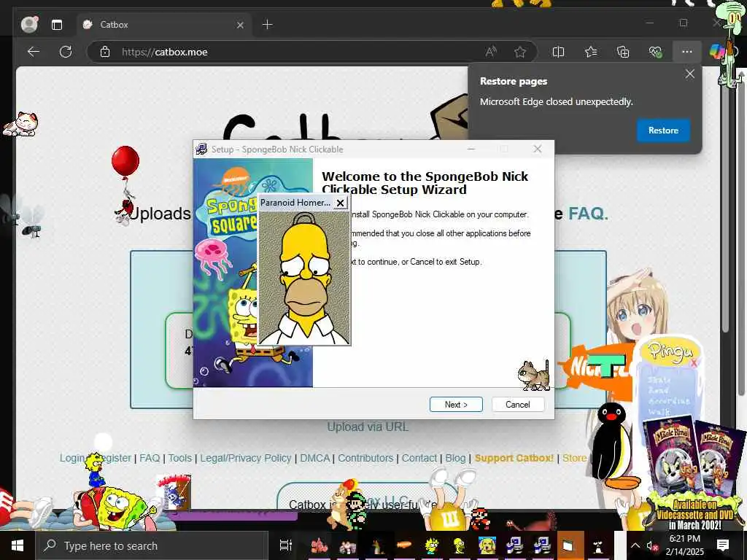Screen dimensions: 747x560
Task: Open the FAQ. link in heading
Action: [x=589, y=214]
